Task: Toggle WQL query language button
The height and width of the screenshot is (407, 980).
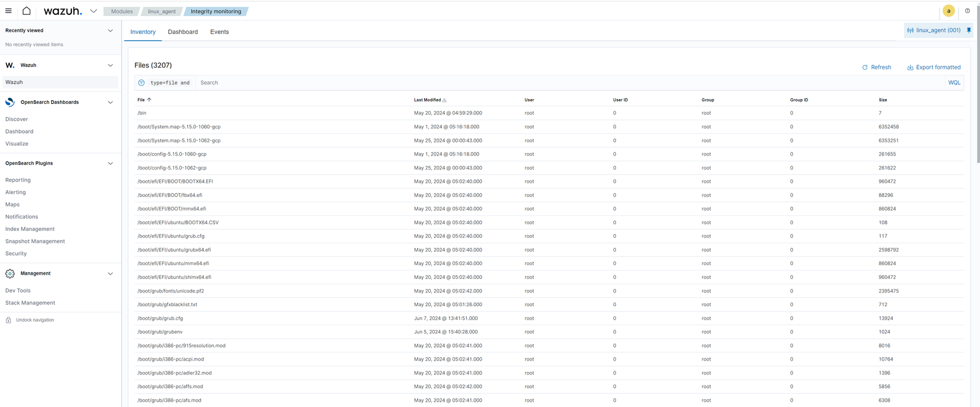Action: click(x=954, y=82)
